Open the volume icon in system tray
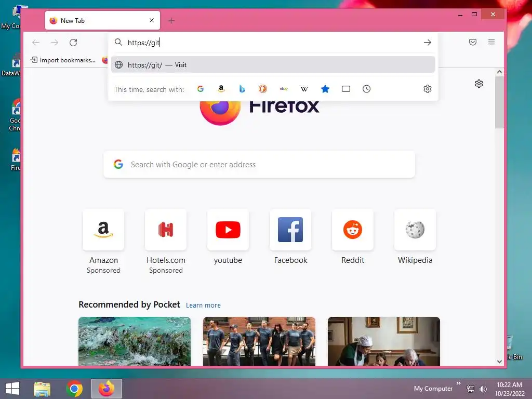Viewport: 532px width, 399px height. click(x=483, y=389)
